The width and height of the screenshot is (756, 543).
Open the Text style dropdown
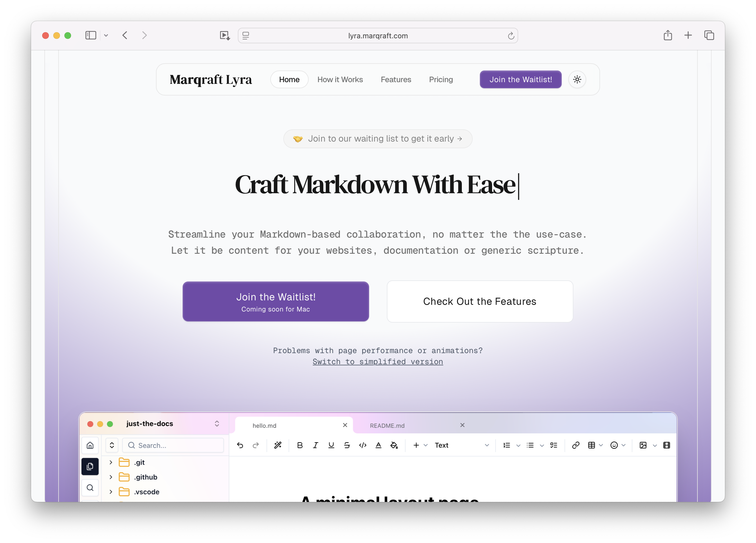462,445
